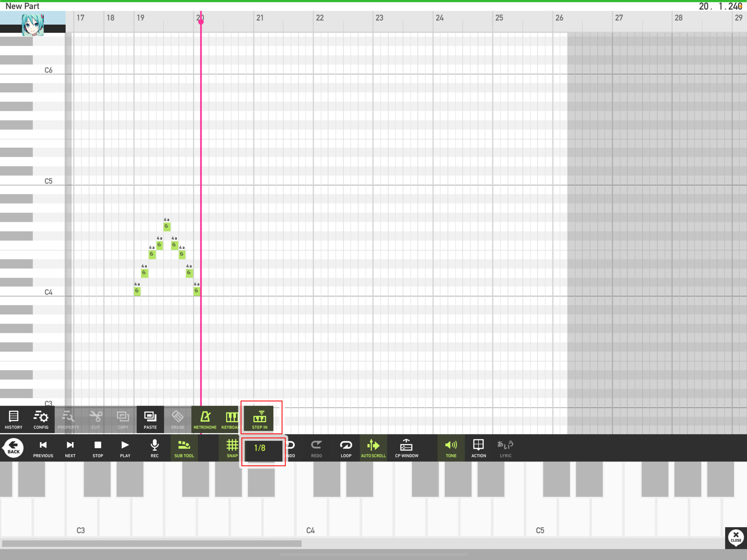Open the Action menu icon
This screenshot has height=560, width=747.
(x=478, y=448)
